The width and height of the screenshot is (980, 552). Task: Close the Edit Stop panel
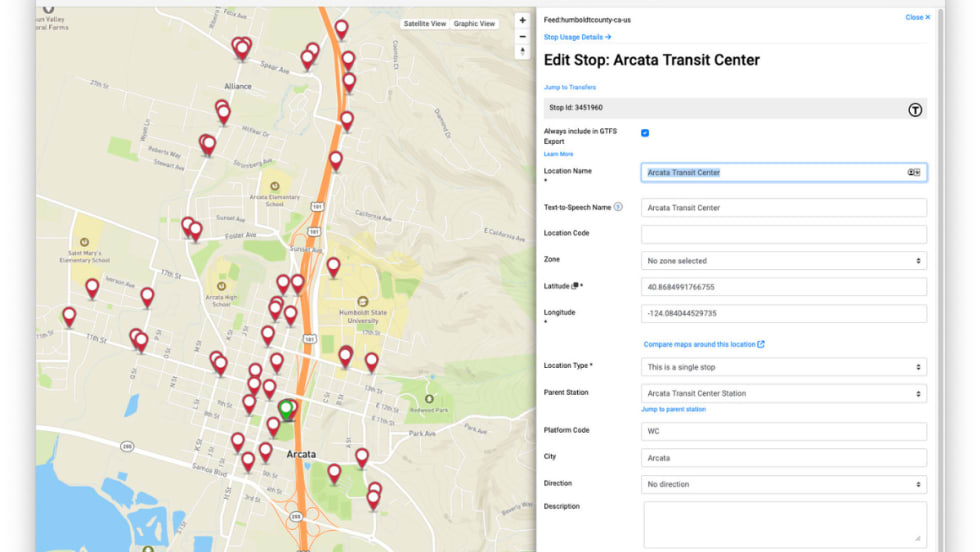(917, 18)
